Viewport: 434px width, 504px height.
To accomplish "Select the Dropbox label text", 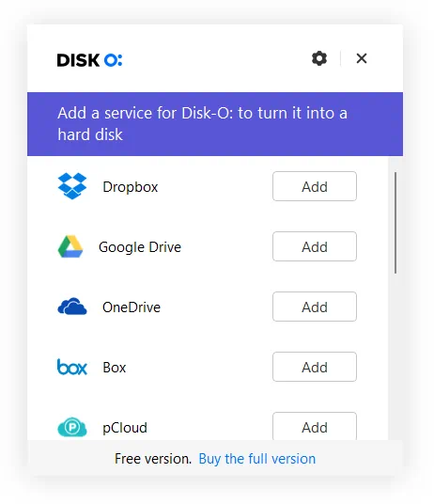I will (x=131, y=187).
